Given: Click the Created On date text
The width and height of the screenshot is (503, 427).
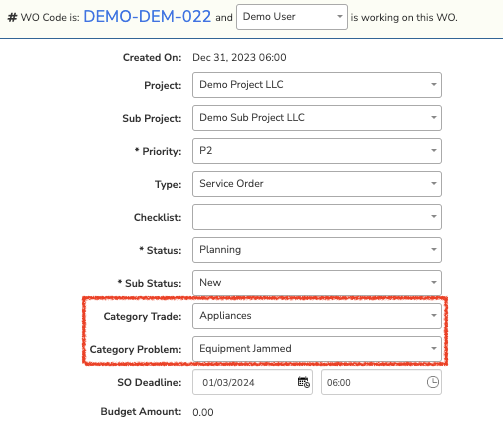Looking at the screenshot, I should (x=239, y=57).
